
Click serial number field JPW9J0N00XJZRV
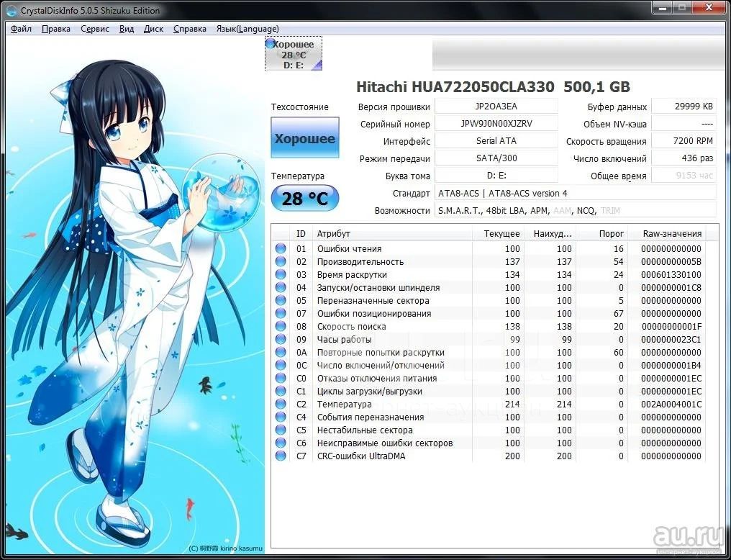pyautogui.click(x=496, y=124)
